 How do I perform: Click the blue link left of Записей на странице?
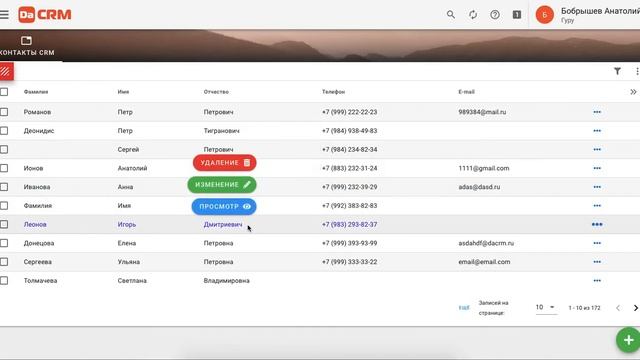[464, 308]
